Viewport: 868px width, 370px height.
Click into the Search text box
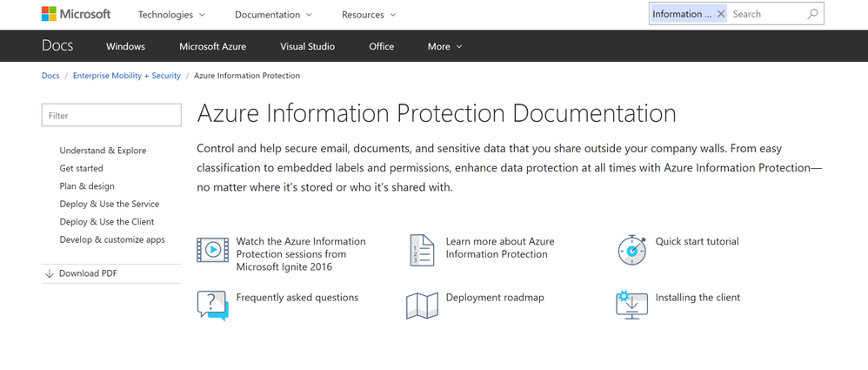pyautogui.click(x=765, y=14)
